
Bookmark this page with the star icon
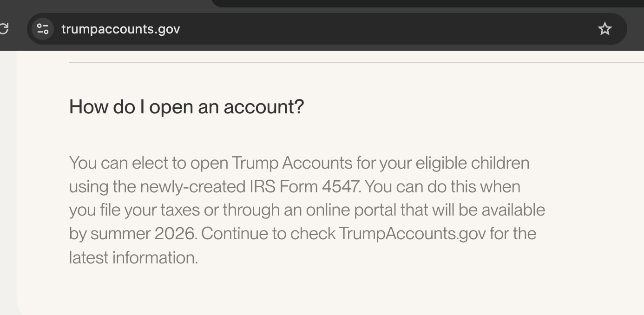click(x=605, y=29)
